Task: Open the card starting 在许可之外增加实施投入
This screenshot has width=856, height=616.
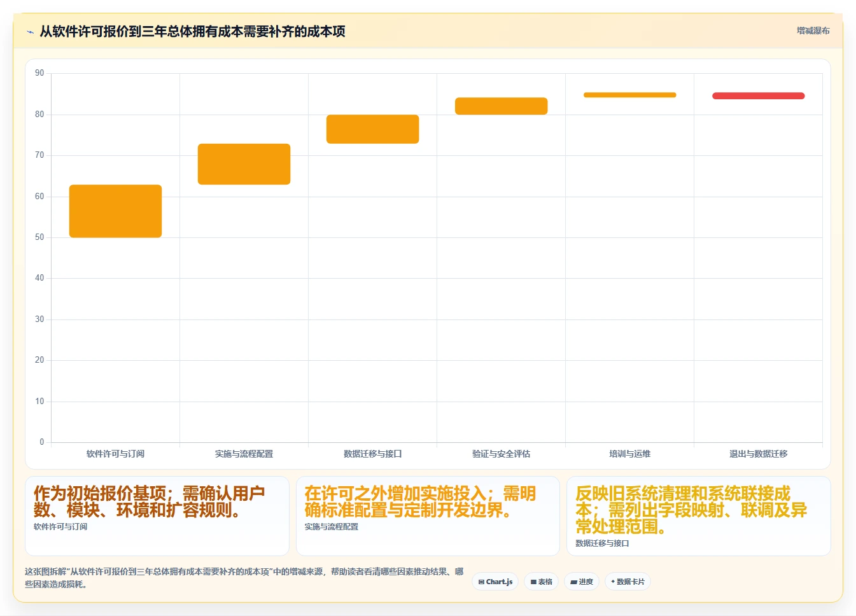Action: 428,515
